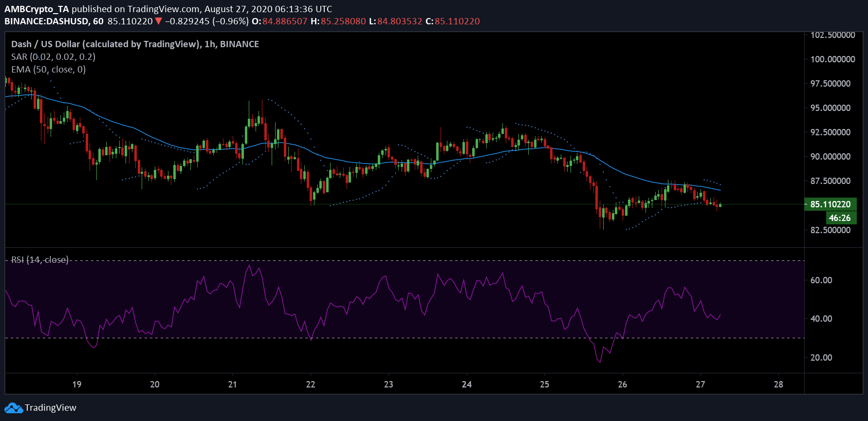The height and width of the screenshot is (421, 868).
Task: Click the red down-arrow beside the price
Action: [x=158, y=21]
